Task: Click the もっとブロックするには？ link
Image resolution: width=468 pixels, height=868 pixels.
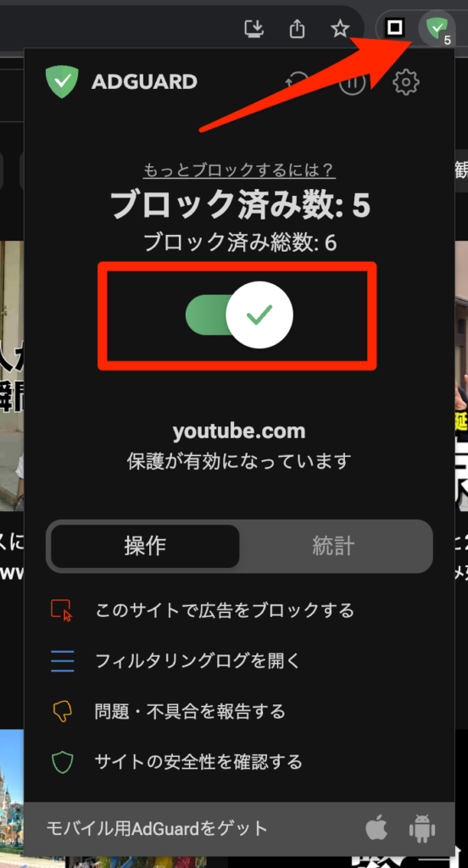Action: (x=239, y=170)
